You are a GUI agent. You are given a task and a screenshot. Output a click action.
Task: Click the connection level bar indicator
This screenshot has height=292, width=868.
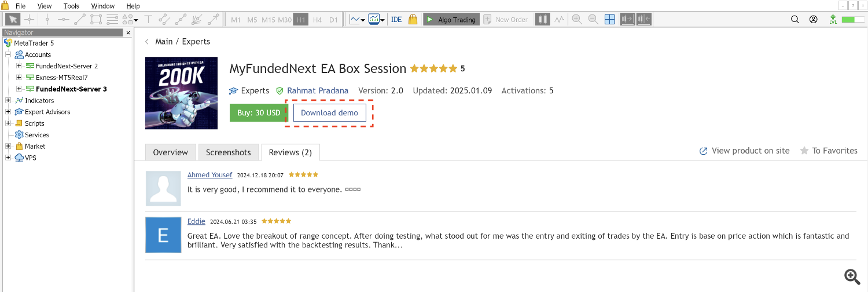[x=849, y=20]
